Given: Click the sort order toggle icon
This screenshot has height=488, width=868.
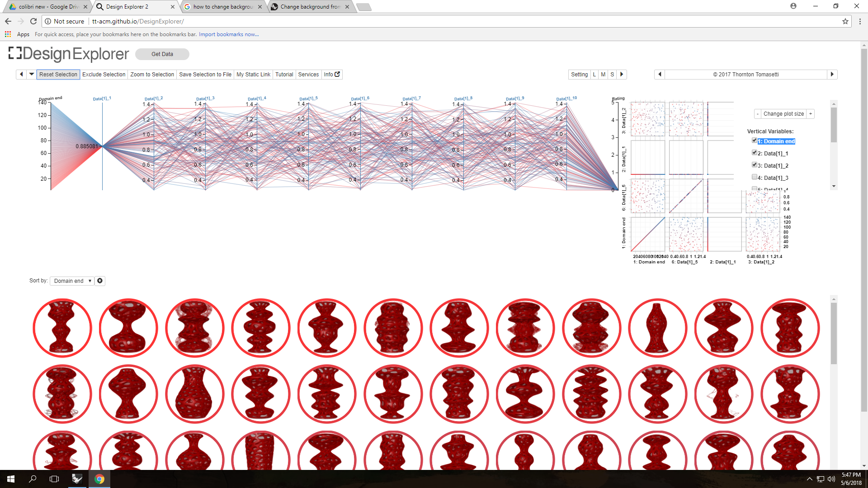Looking at the screenshot, I should pos(100,281).
